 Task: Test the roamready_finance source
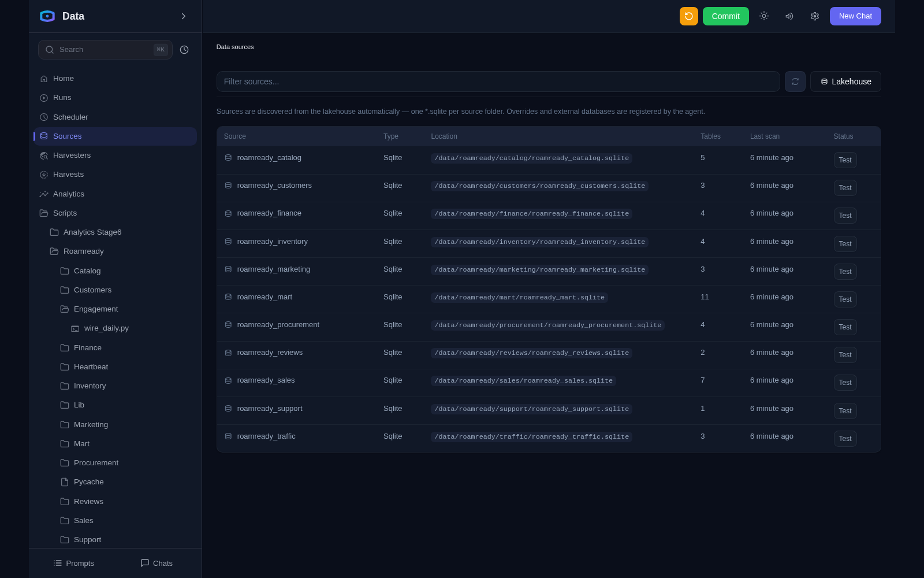click(845, 216)
